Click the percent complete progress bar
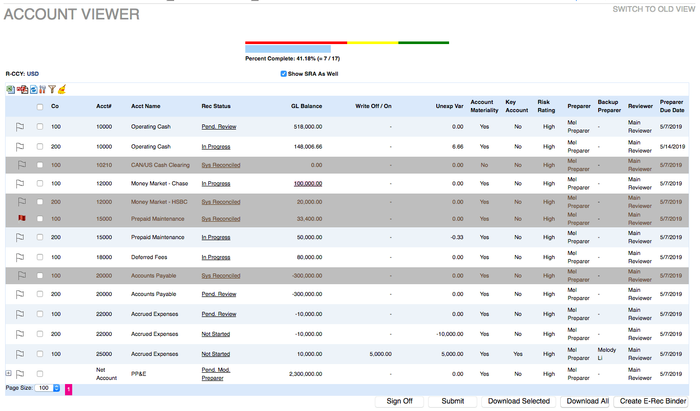This screenshot has width=700, height=411. pos(346,45)
